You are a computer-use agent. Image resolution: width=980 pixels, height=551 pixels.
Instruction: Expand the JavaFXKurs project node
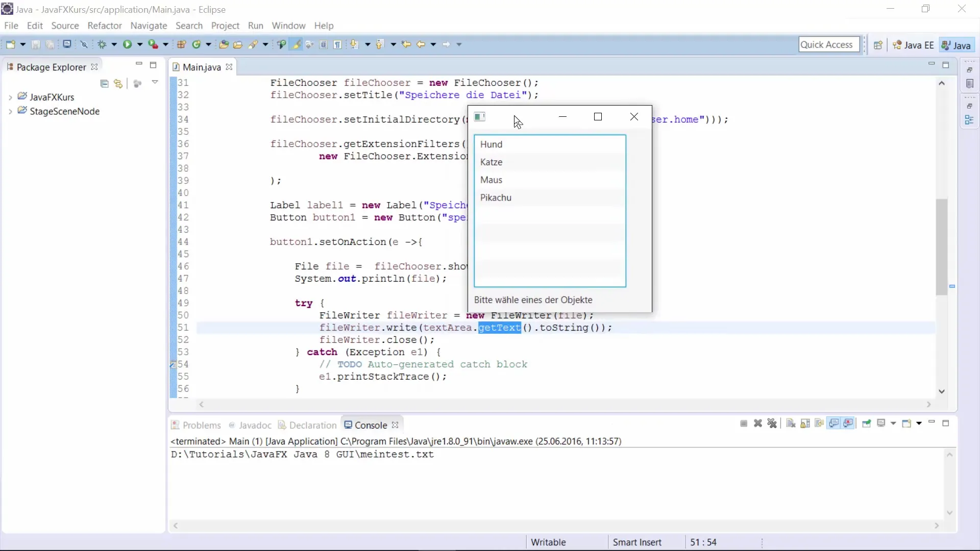click(10, 97)
